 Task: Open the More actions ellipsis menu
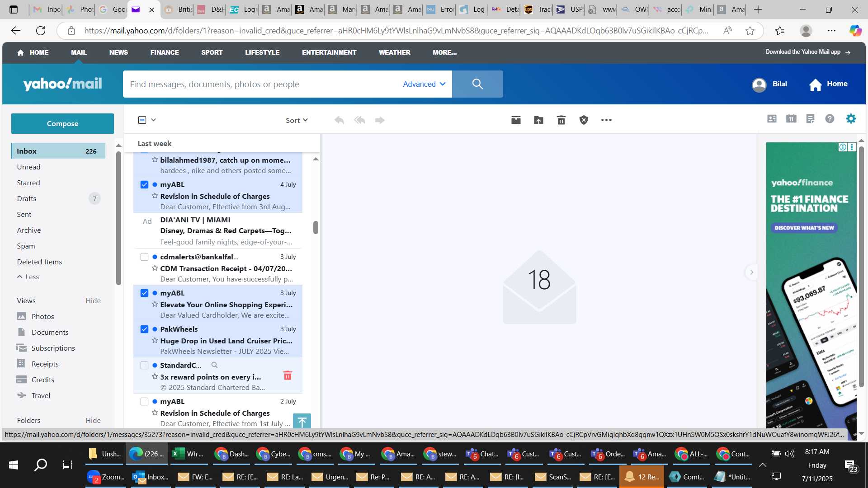[x=606, y=120]
